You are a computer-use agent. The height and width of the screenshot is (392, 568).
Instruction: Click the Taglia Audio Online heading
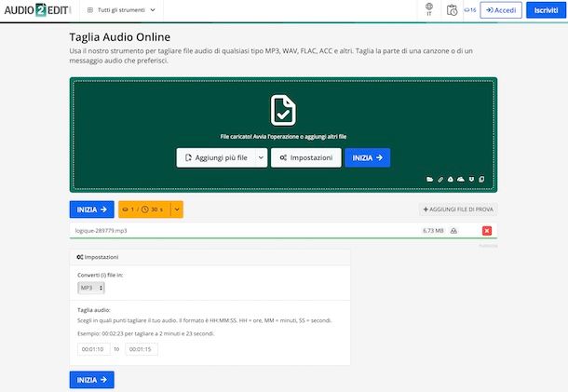pos(120,37)
